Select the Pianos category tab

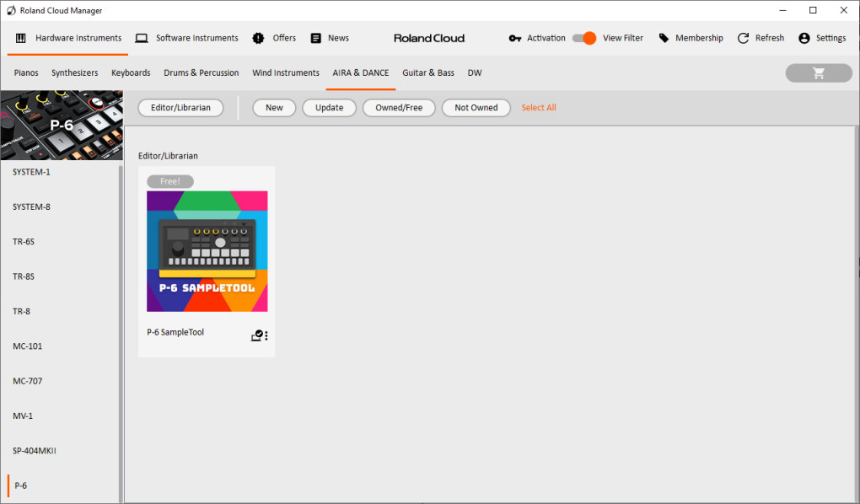(x=26, y=72)
